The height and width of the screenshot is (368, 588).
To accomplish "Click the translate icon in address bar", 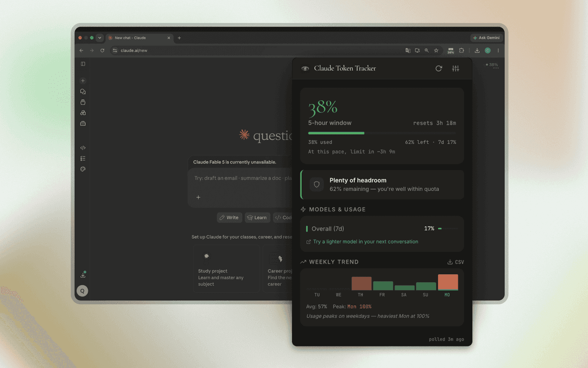I will [x=408, y=50].
